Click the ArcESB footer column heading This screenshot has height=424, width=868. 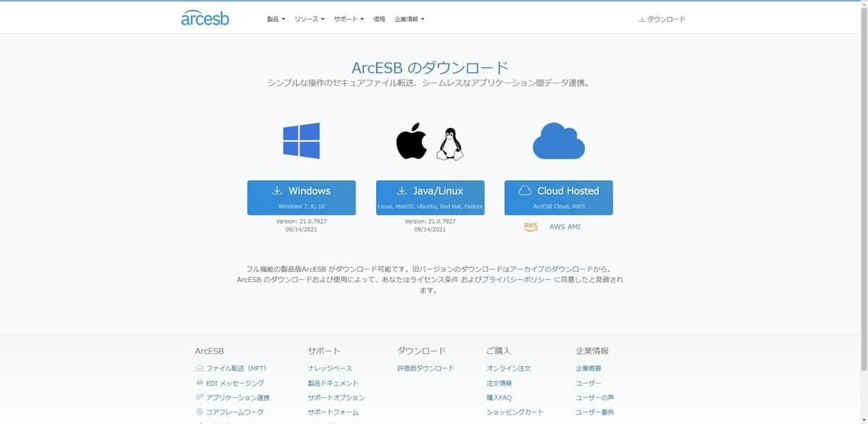click(209, 351)
